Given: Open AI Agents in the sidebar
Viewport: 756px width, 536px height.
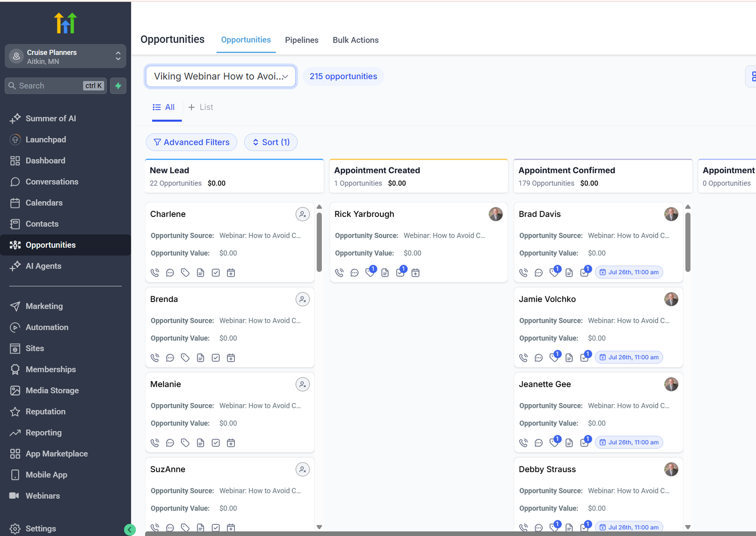Looking at the screenshot, I should tap(66, 266).
